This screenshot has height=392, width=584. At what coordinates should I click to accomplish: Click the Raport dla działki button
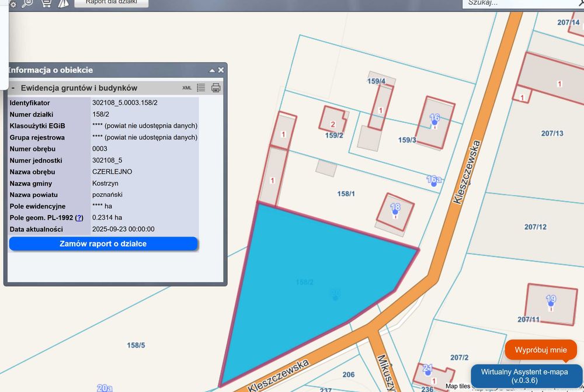pyautogui.click(x=112, y=3)
